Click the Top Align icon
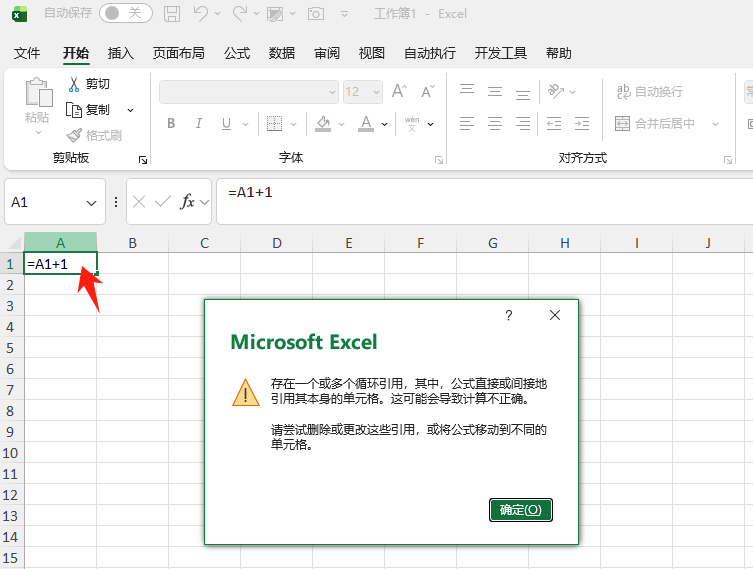 coord(467,91)
